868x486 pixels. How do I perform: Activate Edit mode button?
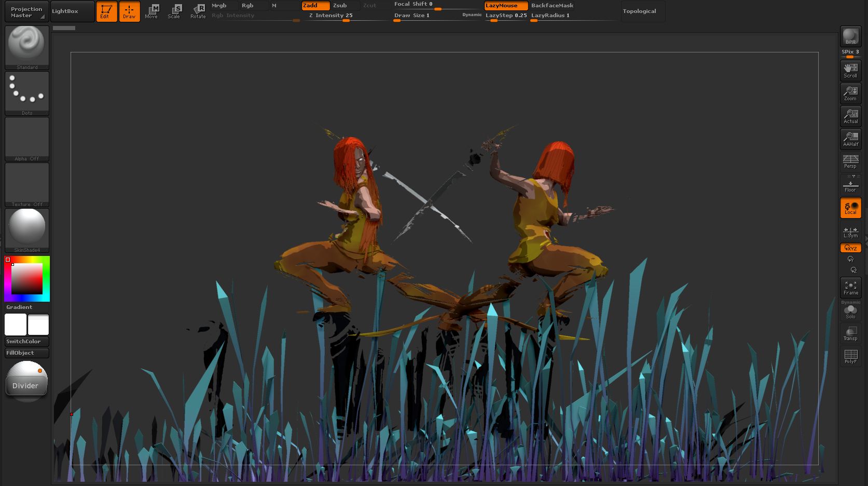(x=106, y=11)
